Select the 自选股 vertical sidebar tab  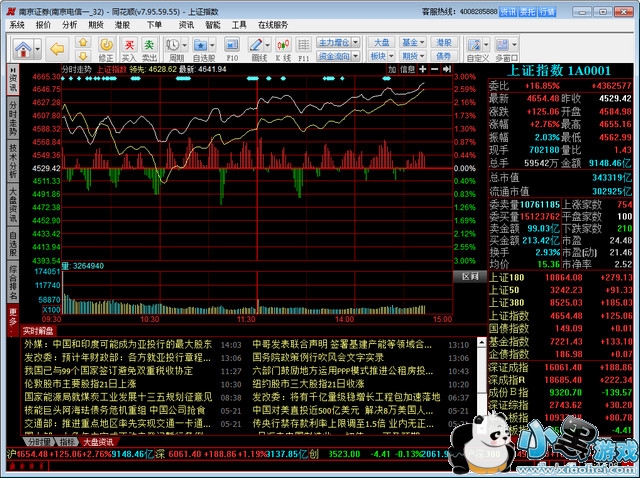coord(13,244)
